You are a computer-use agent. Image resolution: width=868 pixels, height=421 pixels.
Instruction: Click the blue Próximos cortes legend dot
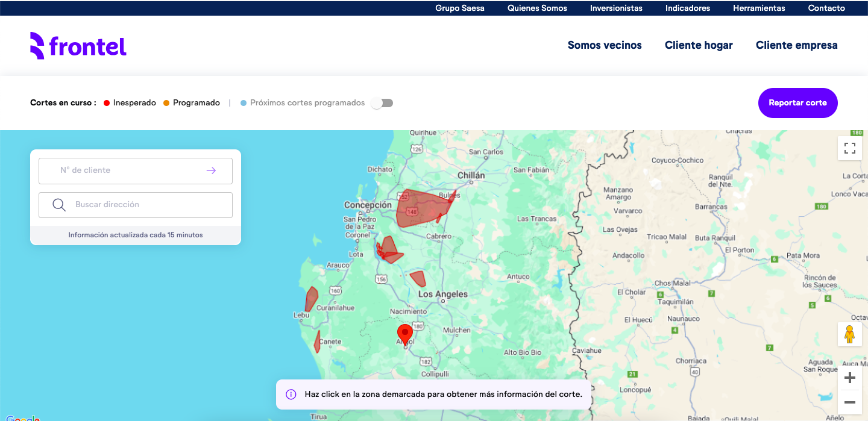pyautogui.click(x=244, y=103)
